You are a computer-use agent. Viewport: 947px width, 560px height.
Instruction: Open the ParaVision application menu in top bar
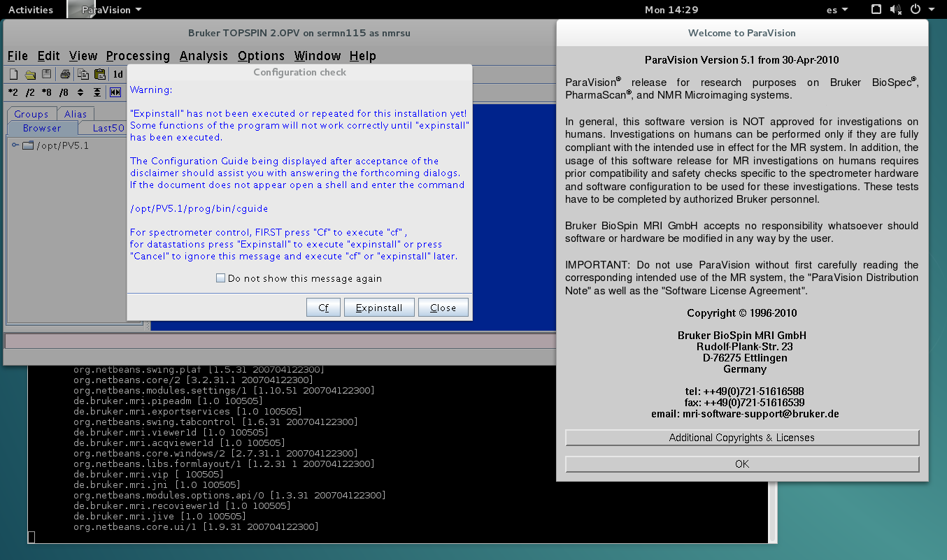point(111,10)
